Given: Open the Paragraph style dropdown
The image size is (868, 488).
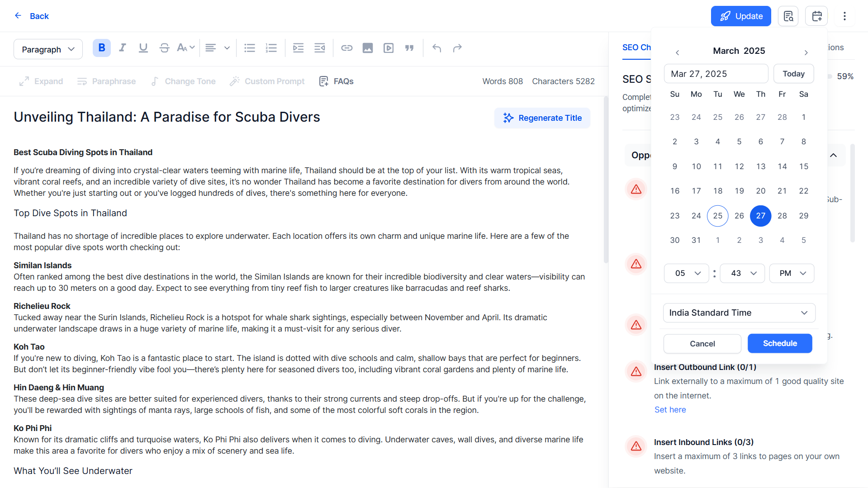Looking at the screenshot, I should pyautogui.click(x=48, y=49).
